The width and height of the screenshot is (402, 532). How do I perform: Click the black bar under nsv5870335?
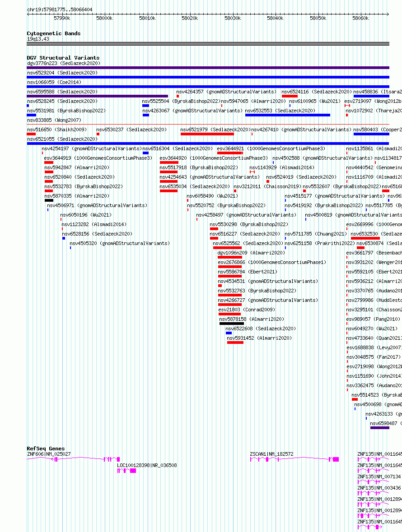point(49,200)
